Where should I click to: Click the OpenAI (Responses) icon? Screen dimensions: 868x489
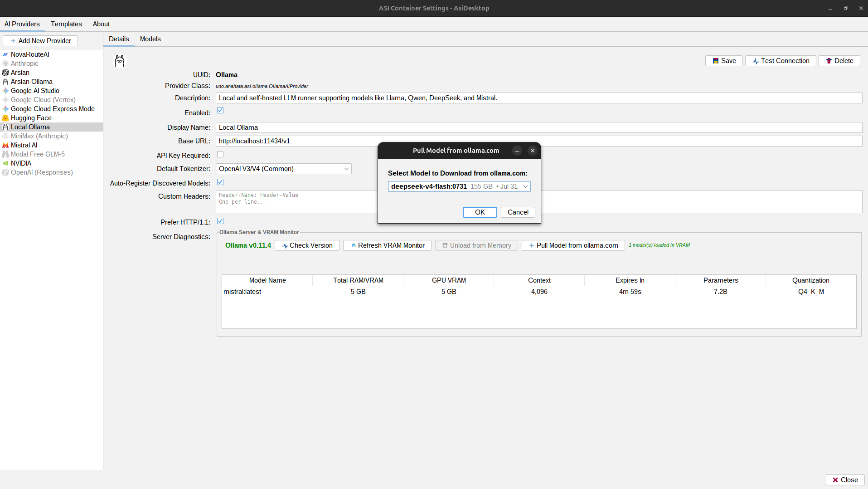(x=5, y=172)
